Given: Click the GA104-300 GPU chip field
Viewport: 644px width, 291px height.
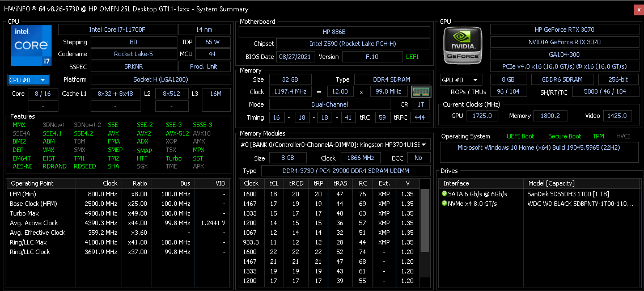Looking at the screenshot, I should 564,54.
